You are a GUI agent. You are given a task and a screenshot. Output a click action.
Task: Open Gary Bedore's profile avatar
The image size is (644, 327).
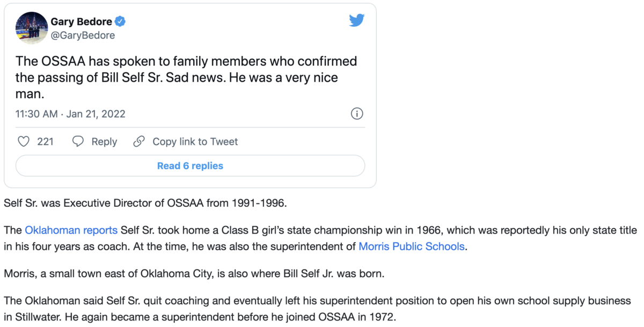pos(30,28)
